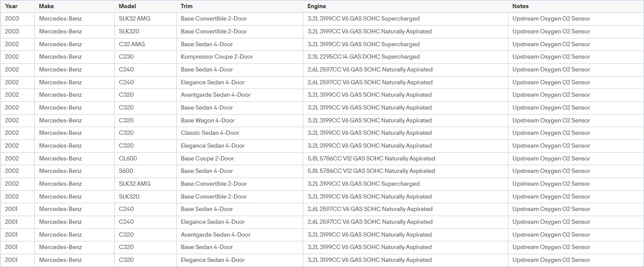Click the 'Mercedes-Benz' make in the C32 AMG row

point(60,44)
